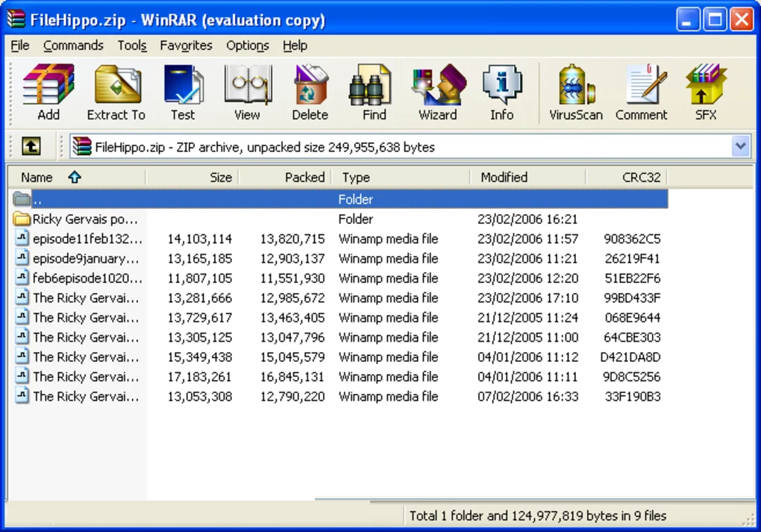The width and height of the screenshot is (761, 532).
Task: Open the Tools menu
Action: click(131, 46)
